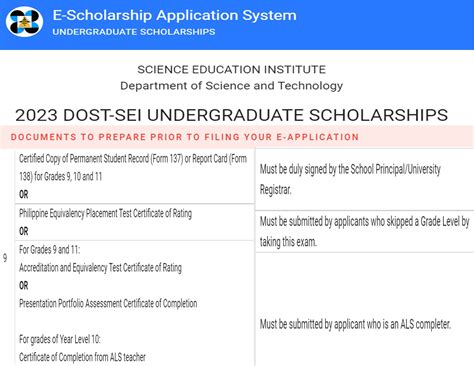Viewport: 474px width, 366px height.
Task: Click the E-Scholarship Application System title
Action: [174, 15]
